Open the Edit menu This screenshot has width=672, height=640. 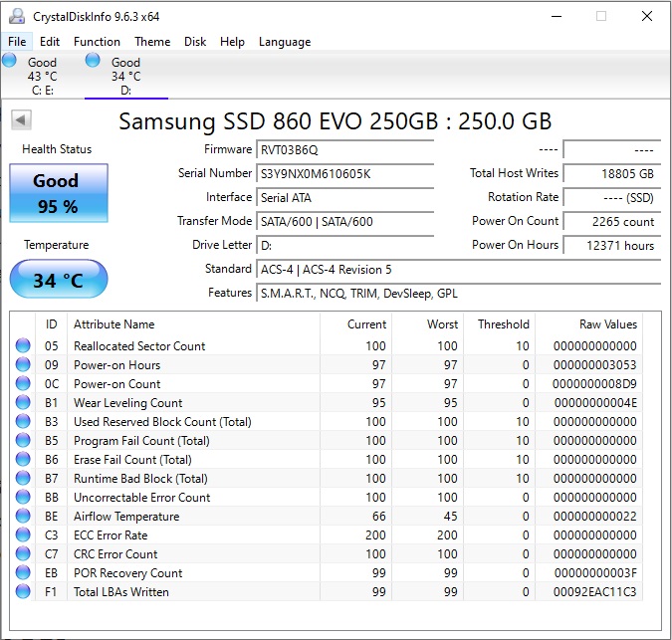[50, 42]
